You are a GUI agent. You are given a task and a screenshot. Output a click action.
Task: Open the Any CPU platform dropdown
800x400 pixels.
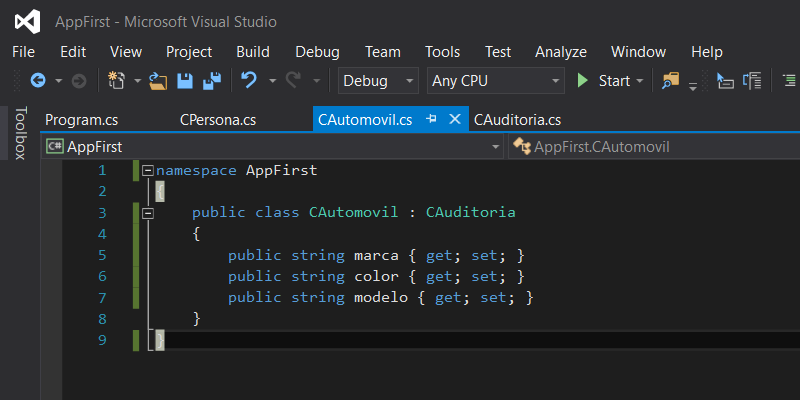point(496,81)
